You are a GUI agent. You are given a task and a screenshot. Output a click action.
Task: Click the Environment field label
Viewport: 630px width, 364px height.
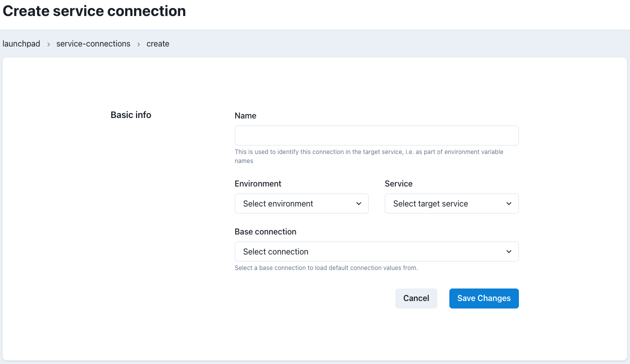coord(258,183)
